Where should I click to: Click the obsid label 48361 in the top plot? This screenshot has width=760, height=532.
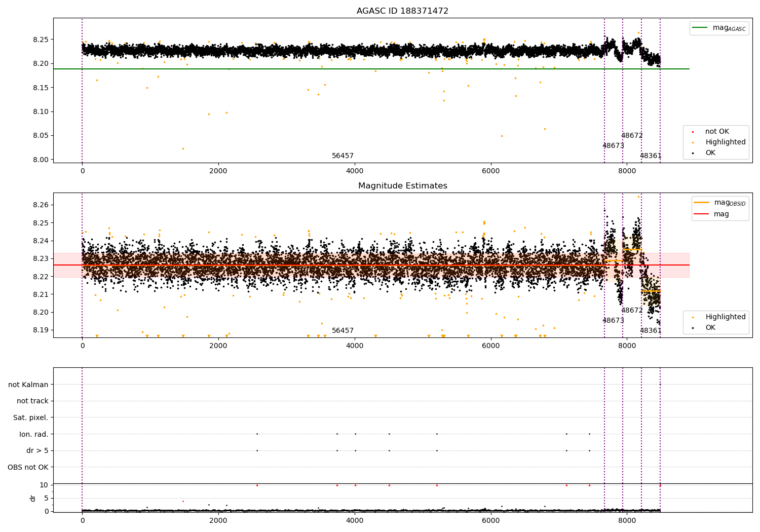[x=651, y=156]
